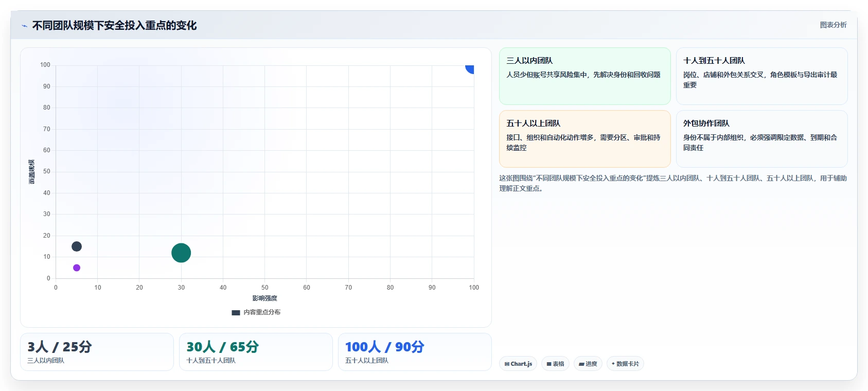Viewport: 868px width, 391px height.
Task: Click the purple bubble in the chart
Action: click(77, 268)
